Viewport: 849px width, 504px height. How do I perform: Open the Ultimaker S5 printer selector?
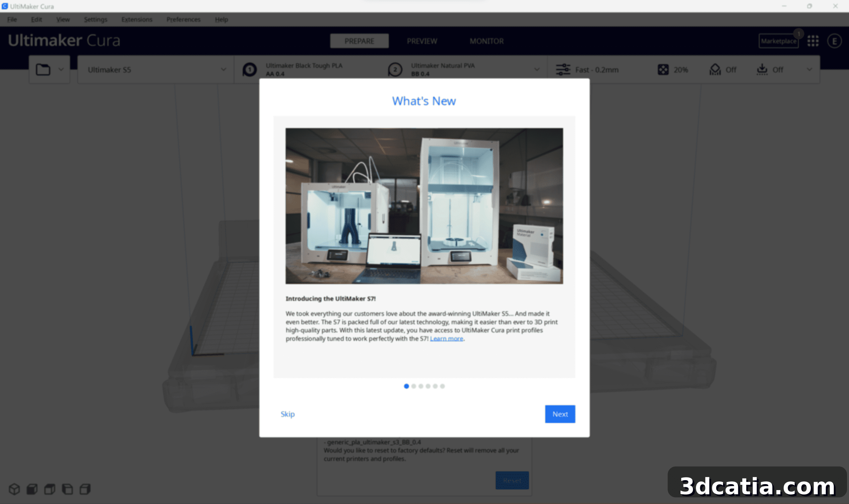[x=156, y=70]
